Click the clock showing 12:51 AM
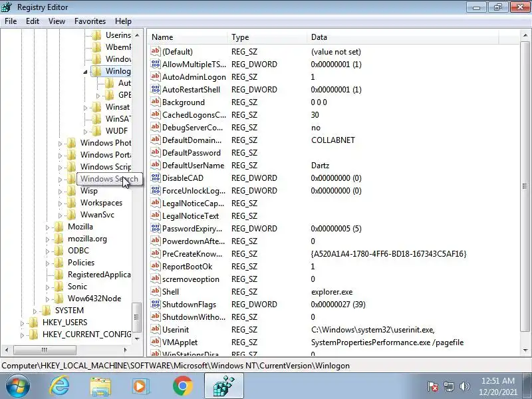 pos(497,380)
